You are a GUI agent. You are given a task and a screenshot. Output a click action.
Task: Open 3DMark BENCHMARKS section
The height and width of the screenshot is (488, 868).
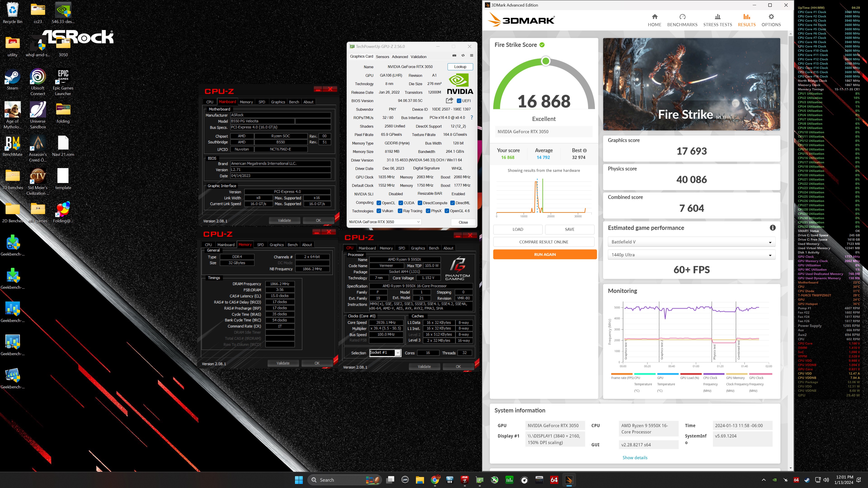pyautogui.click(x=682, y=20)
